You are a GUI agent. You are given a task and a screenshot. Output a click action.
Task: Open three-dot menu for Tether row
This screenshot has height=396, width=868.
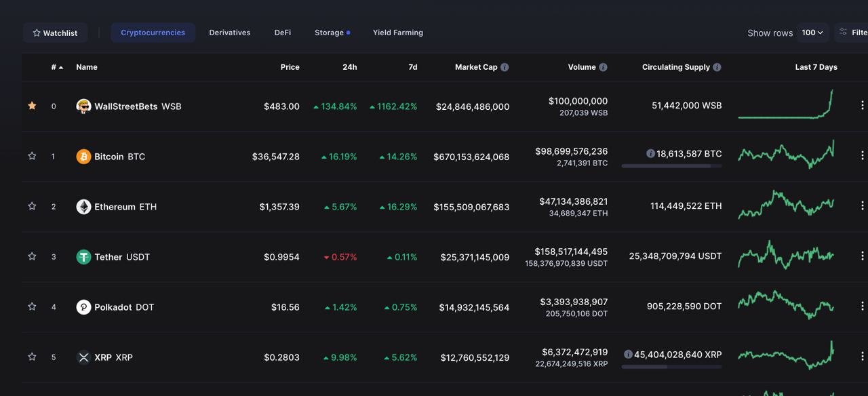pos(862,256)
